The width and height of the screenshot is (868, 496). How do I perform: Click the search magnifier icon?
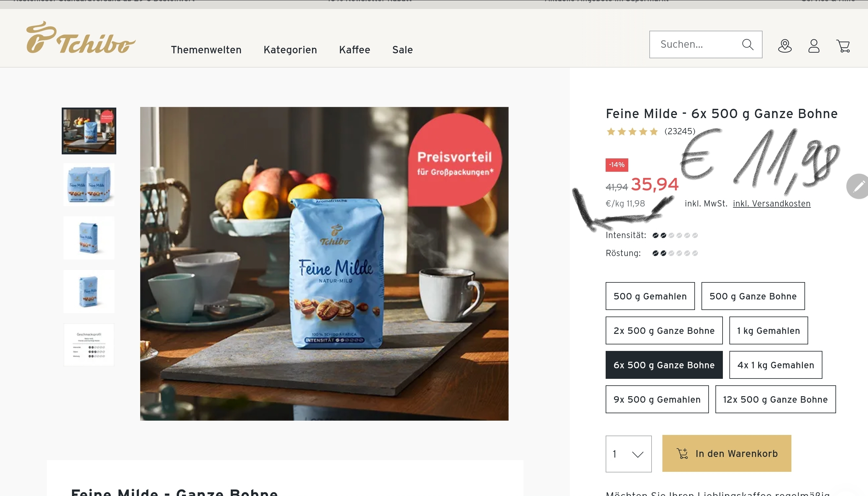point(747,44)
